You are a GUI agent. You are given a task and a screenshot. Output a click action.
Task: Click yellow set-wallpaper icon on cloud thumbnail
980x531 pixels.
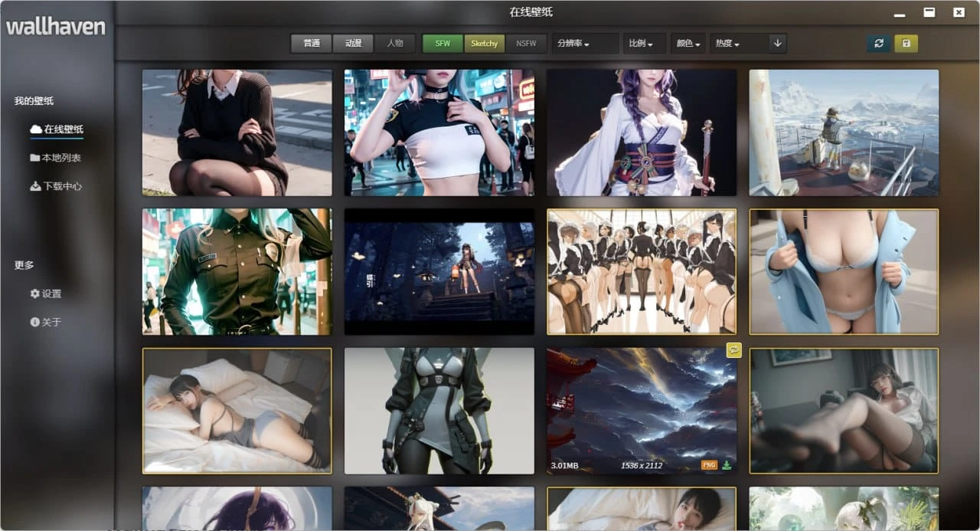pos(733,349)
